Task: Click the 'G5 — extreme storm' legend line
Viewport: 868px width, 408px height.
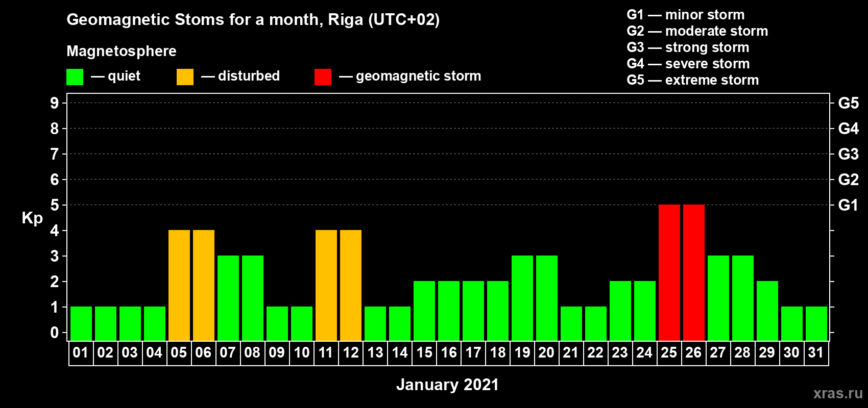Action: pos(693,80)
